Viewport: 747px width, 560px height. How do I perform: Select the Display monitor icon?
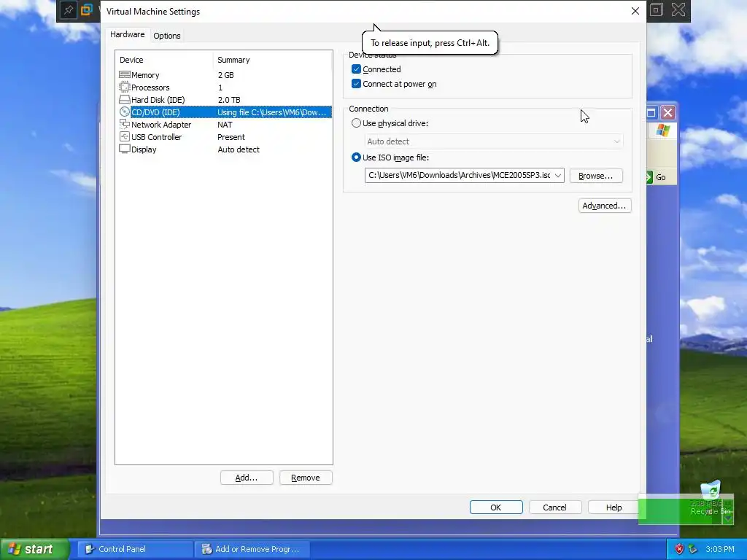[124, 149]
